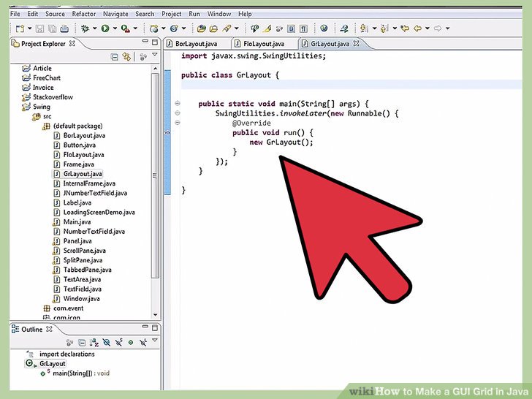Open Outline View Menu triangle
This screenshot has width=532, height=399.
(x=155, y=340)
